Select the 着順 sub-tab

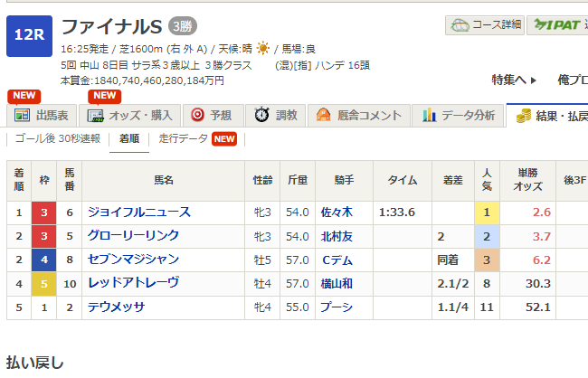pos(129,139)
